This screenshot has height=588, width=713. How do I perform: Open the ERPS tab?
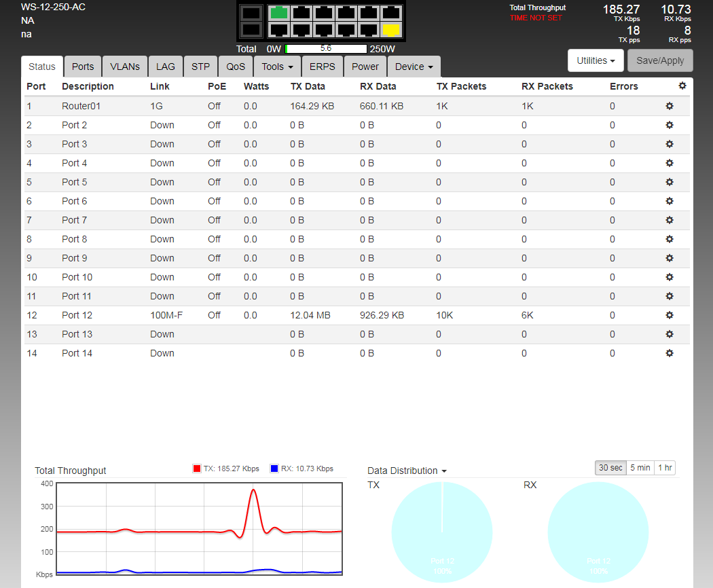(x=322, y=67)
